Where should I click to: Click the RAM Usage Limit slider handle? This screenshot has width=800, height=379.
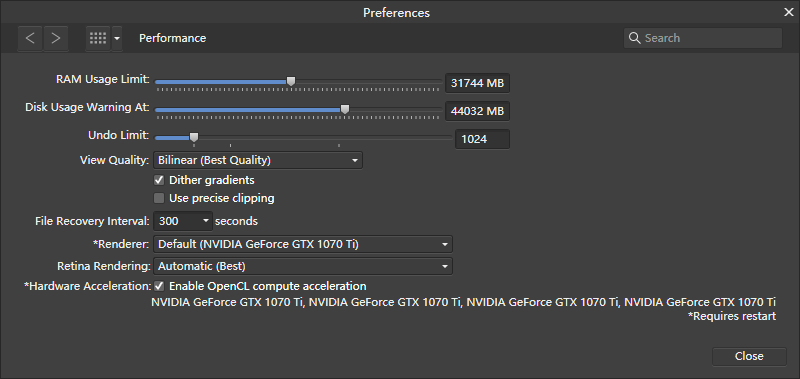[291, 81]
